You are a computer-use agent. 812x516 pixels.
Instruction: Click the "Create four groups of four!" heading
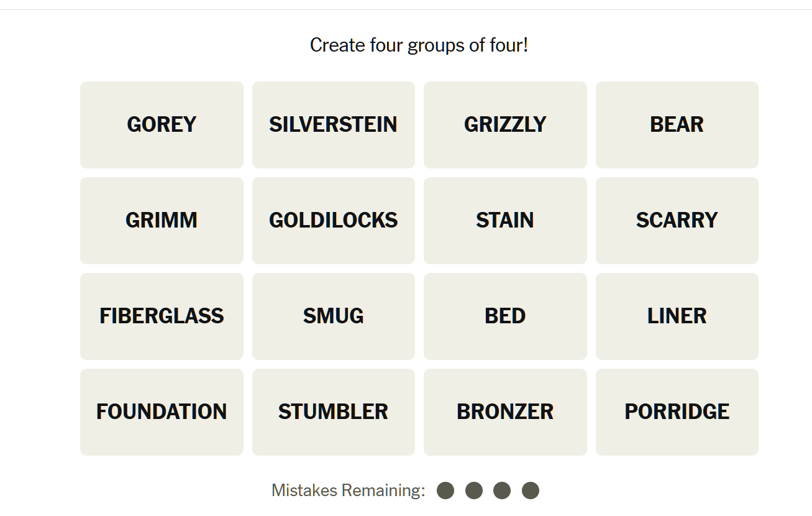[419, 45]
